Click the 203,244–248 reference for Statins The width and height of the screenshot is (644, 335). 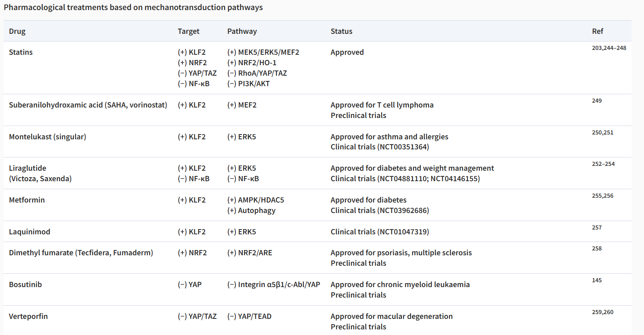pyautogui.click(x=609, y=48)
